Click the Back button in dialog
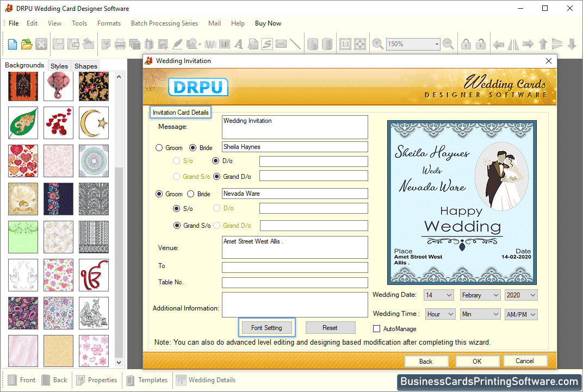The height and width of the screenshot is (392, 583). [426, 361]
